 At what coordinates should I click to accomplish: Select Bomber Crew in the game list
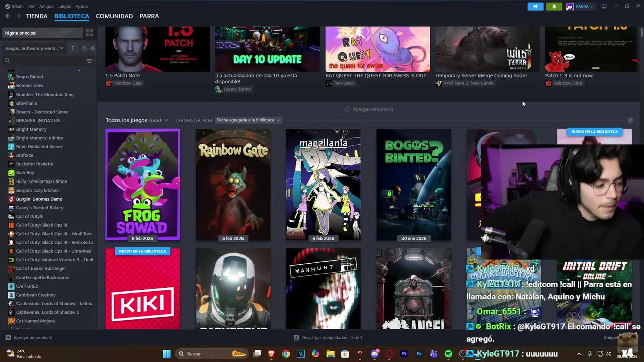tap(30, 85)
